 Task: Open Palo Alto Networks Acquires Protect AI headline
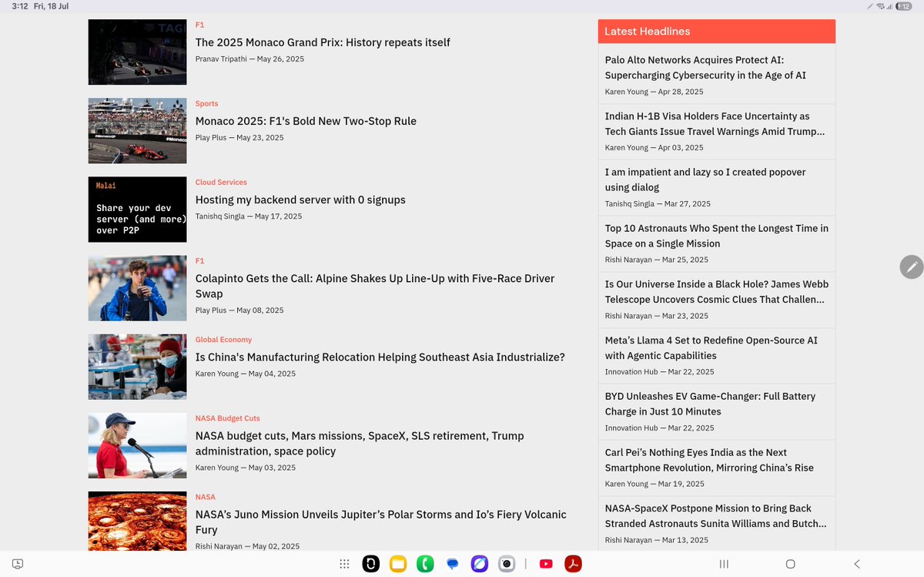tap(705, 68)
